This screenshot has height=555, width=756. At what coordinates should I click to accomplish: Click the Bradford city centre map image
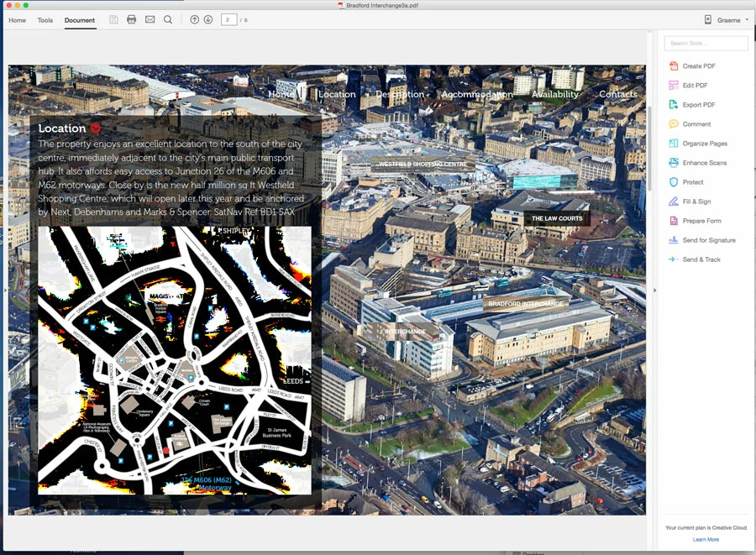(x=175, y=360)
